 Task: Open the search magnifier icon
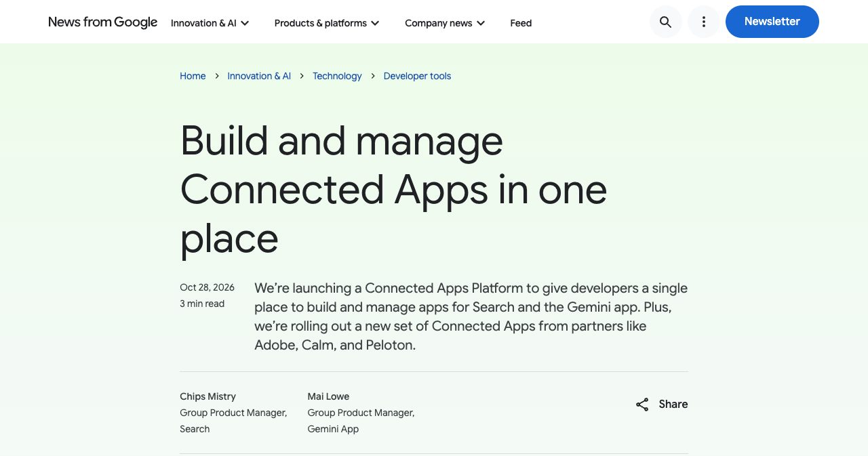[665, 22]
